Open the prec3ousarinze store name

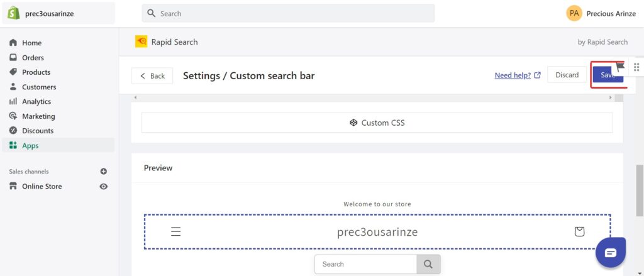[49, 14]
